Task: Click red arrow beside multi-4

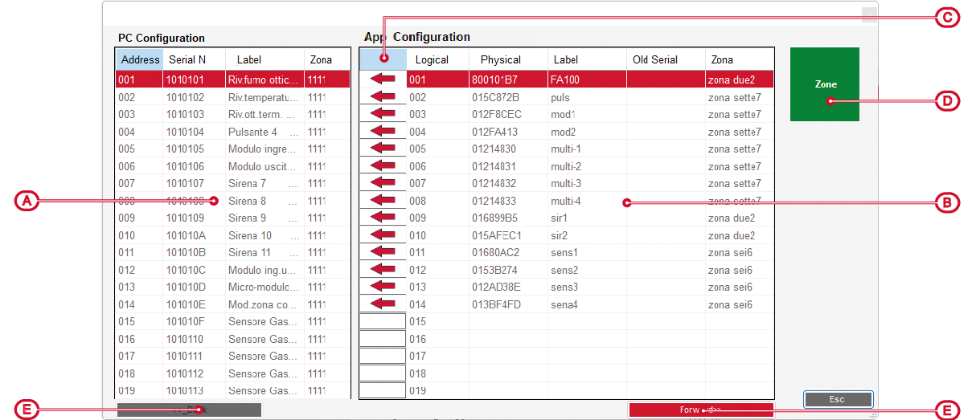Action: pyautogui.click(x=383, y=201)
